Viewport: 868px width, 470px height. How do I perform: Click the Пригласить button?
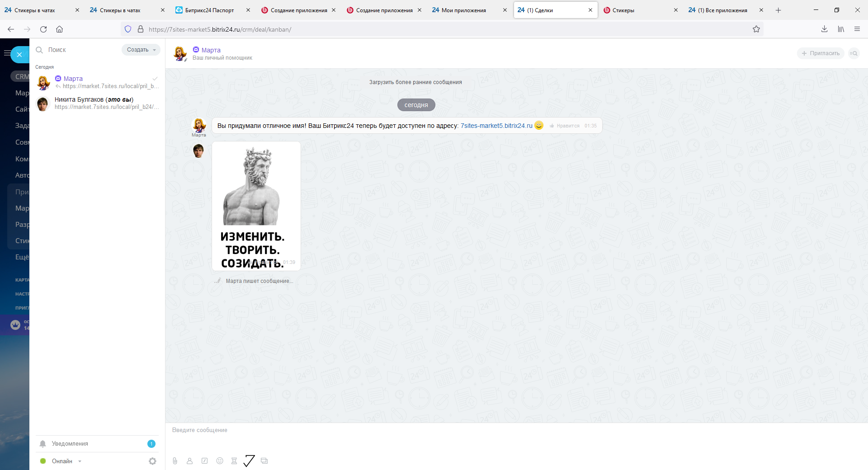(821, 53)
